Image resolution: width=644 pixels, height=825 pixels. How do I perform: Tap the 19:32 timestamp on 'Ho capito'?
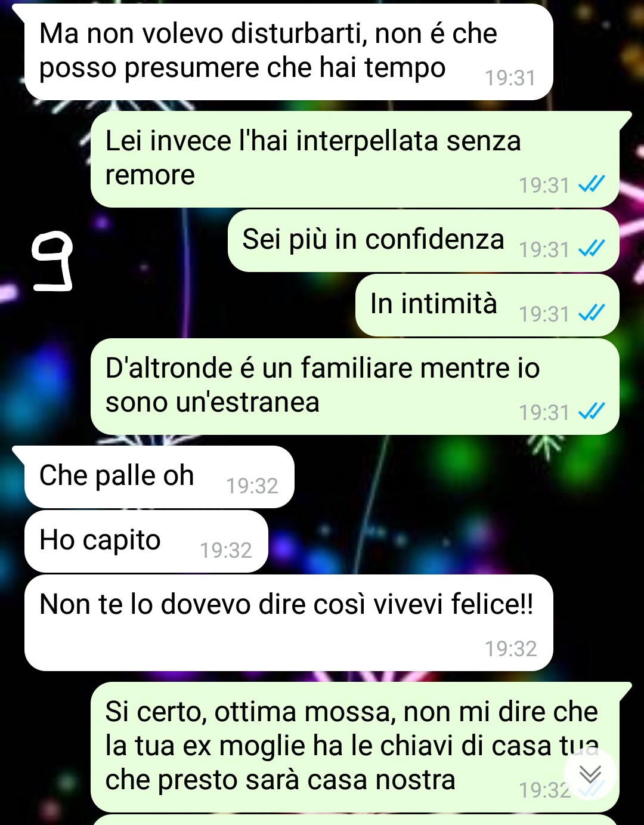coord(225,551)
